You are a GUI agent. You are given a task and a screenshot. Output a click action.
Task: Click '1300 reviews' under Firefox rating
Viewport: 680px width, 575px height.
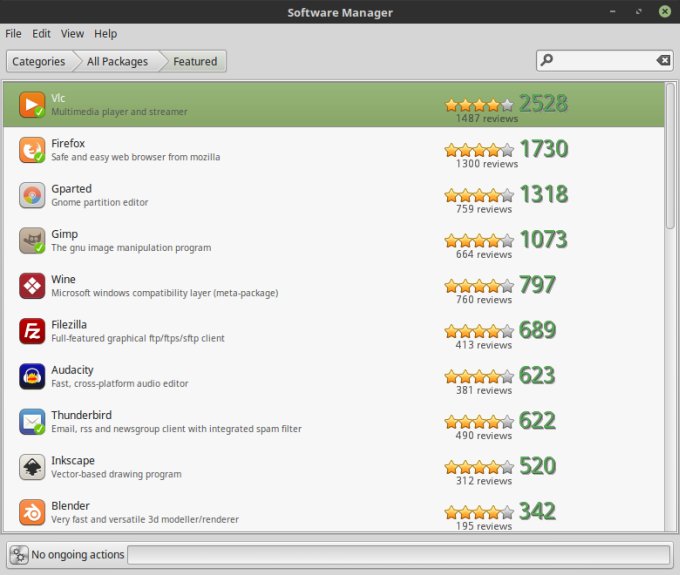487,164
